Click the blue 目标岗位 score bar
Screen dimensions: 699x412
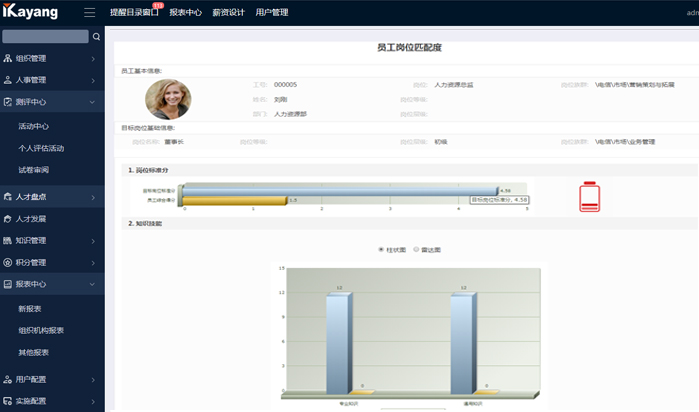(340, 190)
